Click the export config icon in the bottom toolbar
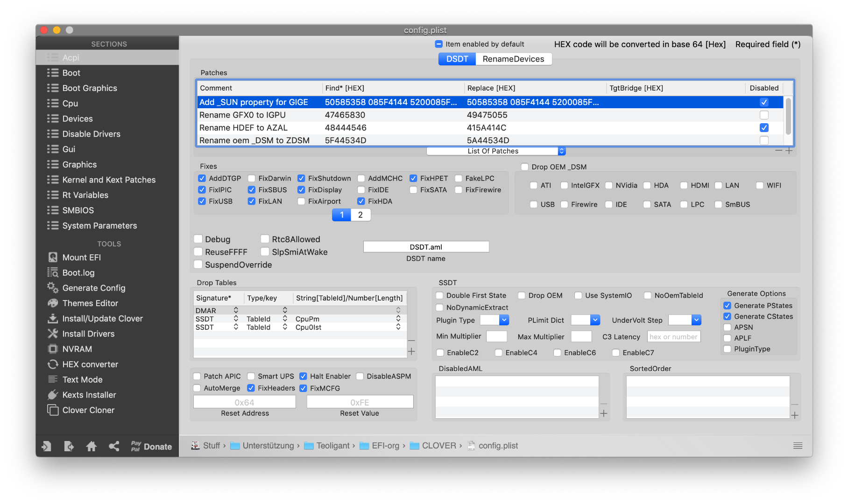Image resolution: width=848 pixels, height=504 pixels. [x=69, y=446]
